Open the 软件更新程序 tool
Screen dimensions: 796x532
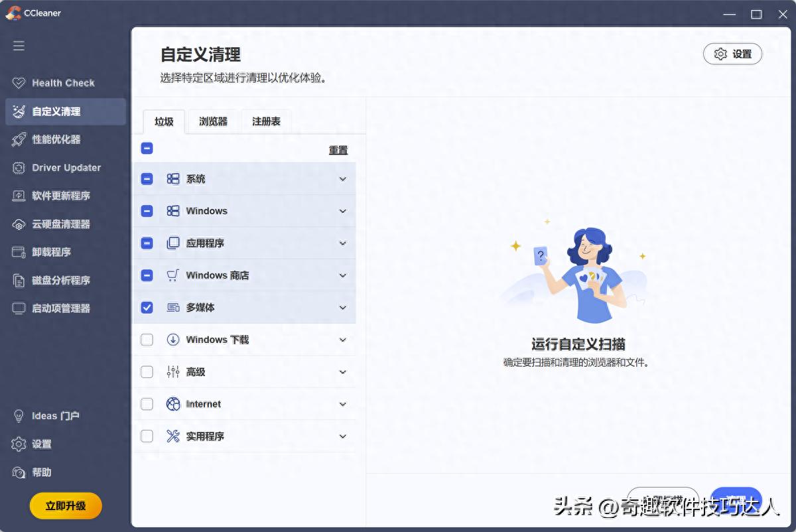click(x=64, y=196)
